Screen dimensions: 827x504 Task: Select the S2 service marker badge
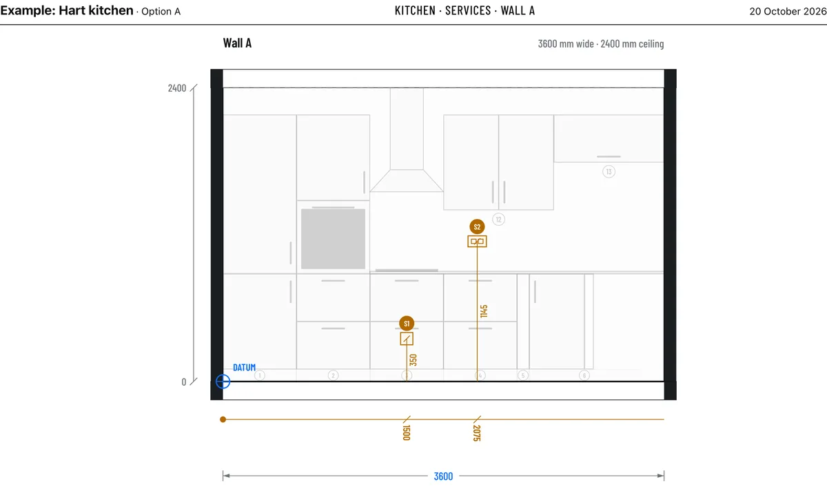(x=477, y=226)
